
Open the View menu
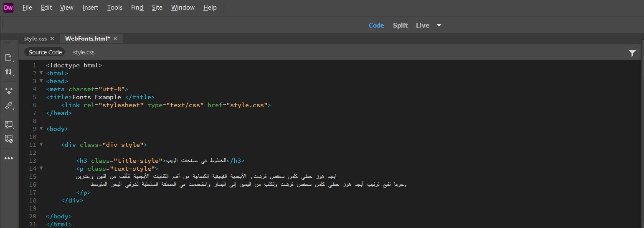click(67, 8)
